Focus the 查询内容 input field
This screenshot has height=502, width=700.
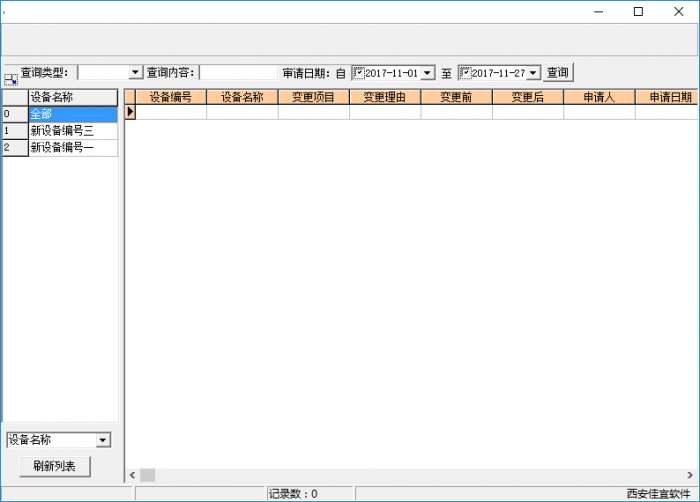(x=239, y=72)
